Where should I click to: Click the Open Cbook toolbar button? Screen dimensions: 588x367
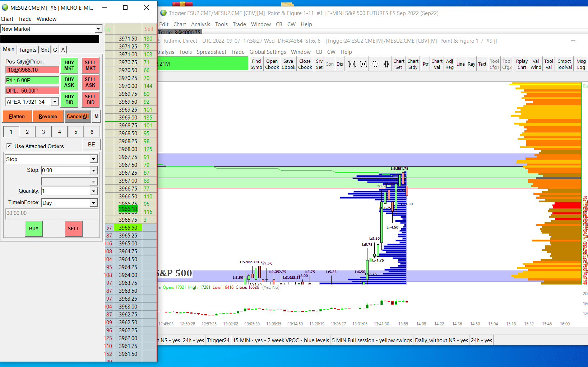[x=272, y=64]
